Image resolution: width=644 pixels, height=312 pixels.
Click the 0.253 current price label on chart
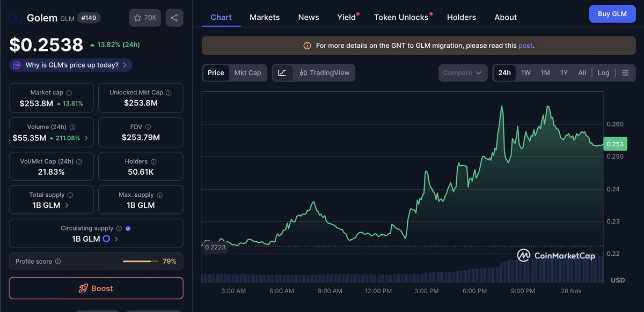pos(614,144)
